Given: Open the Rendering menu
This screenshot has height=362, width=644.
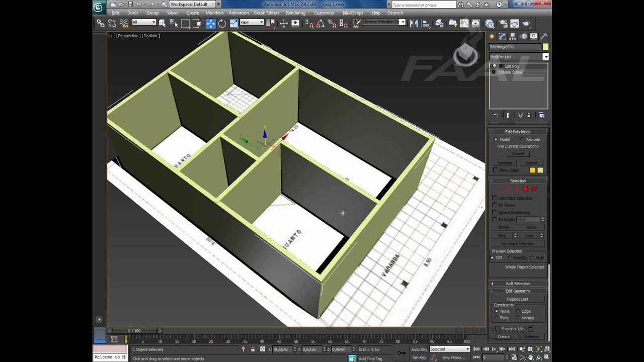Looking at the screenshot, I should [x=296, y=13].
